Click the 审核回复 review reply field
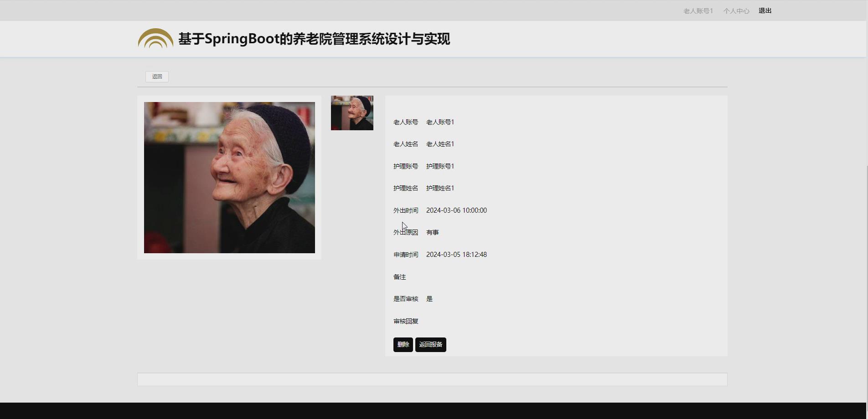Viewport: 868px width, 419px height. [x=405, y=321]
